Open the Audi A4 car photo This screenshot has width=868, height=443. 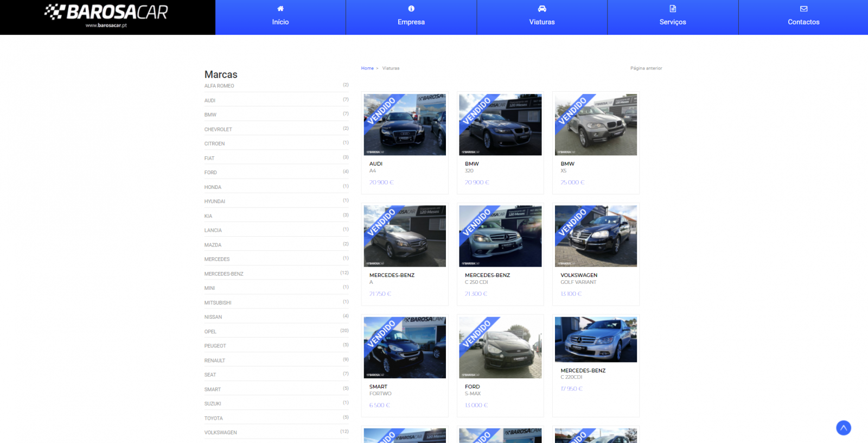pos(405,125)
